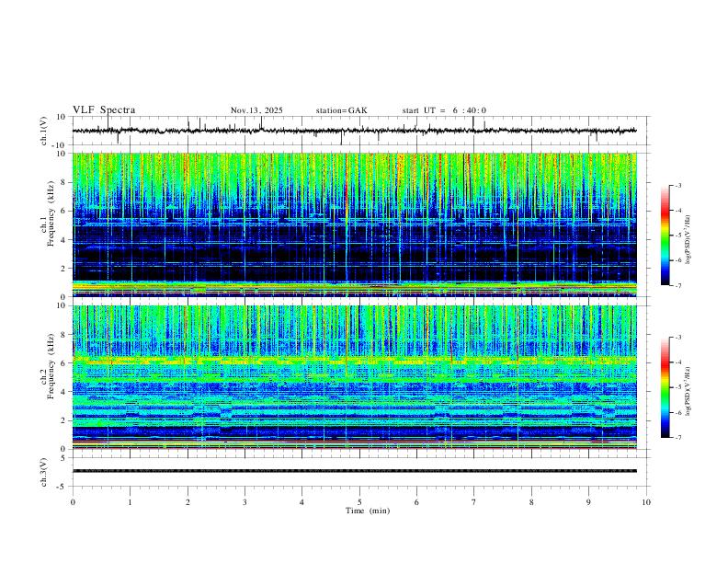Click the "4" tick on the time axis
The height and width of the screenshot is (563, 728).
click(x=301, y=502)
